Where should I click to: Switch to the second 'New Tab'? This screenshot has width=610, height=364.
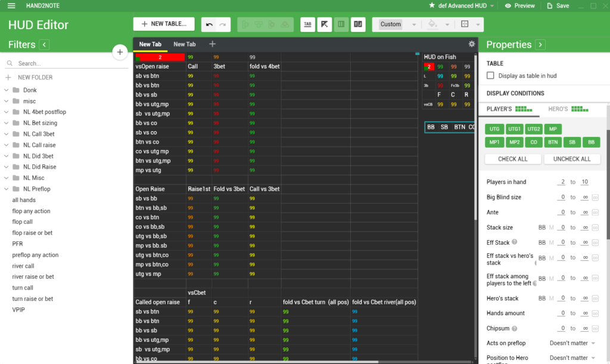pyautogui.click(x=184, y=43)
